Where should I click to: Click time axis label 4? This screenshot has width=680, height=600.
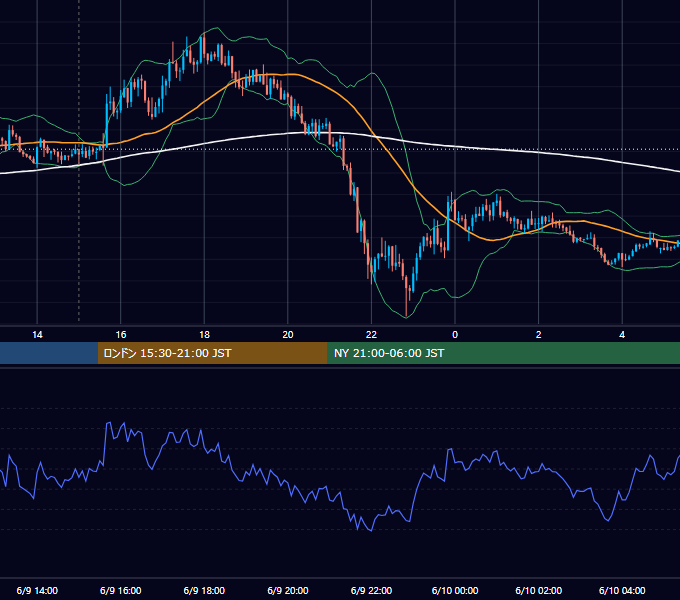pyautogui.click(x=622, y=335)
